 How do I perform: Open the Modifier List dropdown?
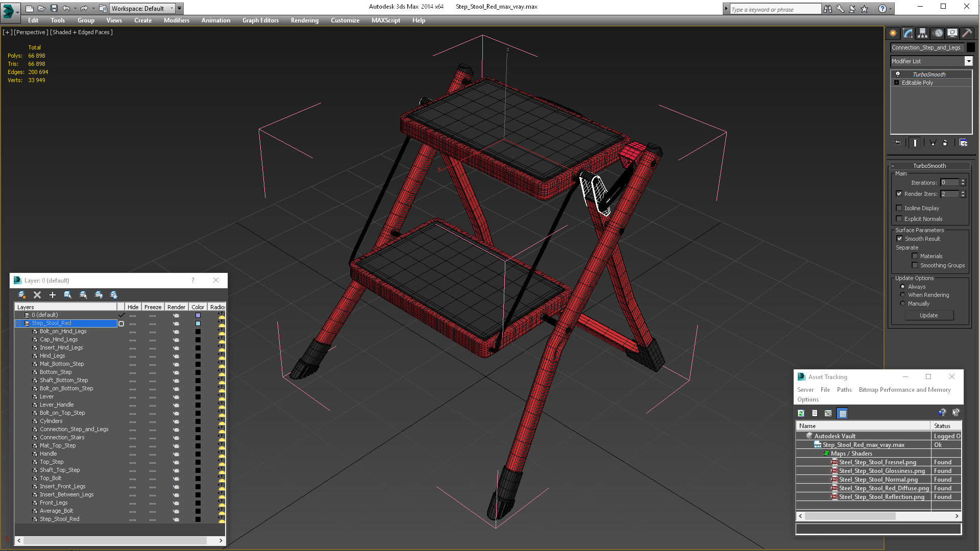pos(968,61)
